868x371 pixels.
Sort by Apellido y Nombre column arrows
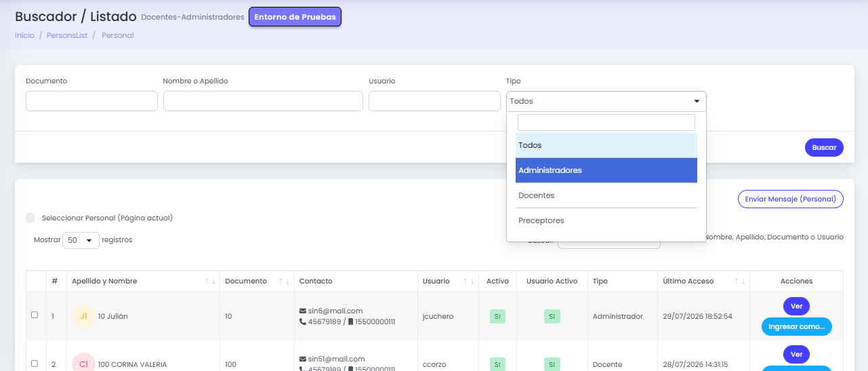(211, 281)
